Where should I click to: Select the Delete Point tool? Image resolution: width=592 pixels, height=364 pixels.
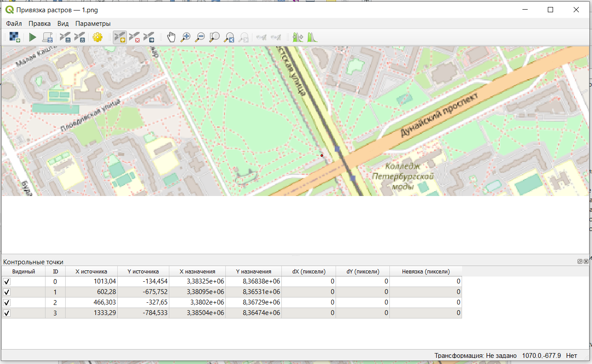[134, 37]
